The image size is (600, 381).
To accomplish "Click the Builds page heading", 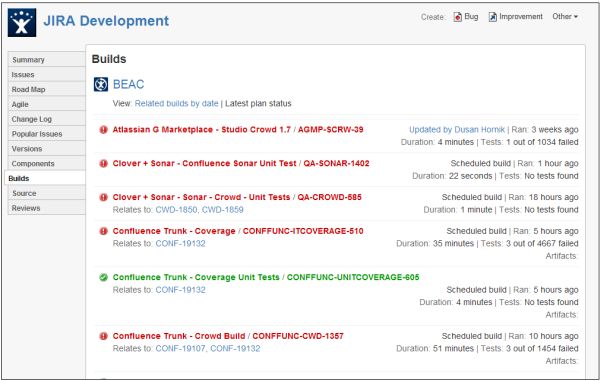I will click(x=109, y=59).
